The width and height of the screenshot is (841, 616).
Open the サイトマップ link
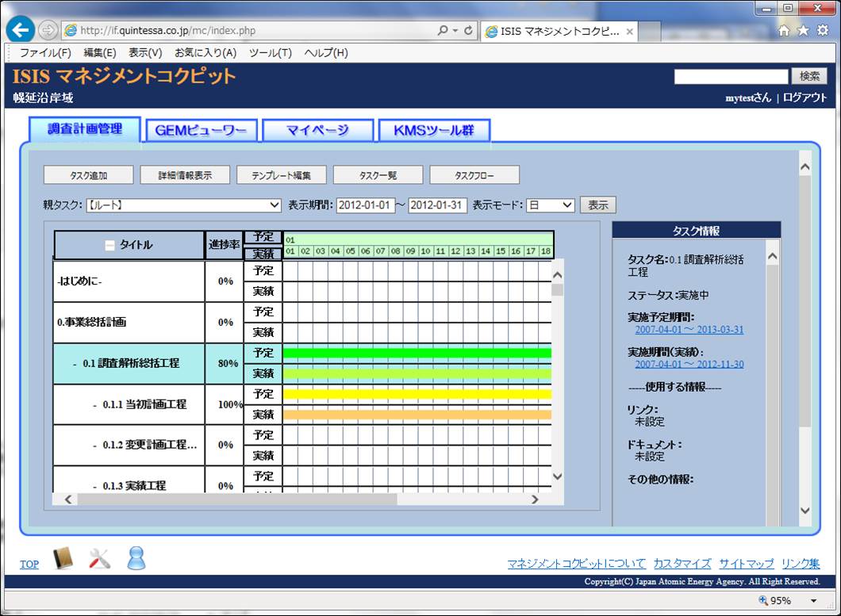click(746, 564)
